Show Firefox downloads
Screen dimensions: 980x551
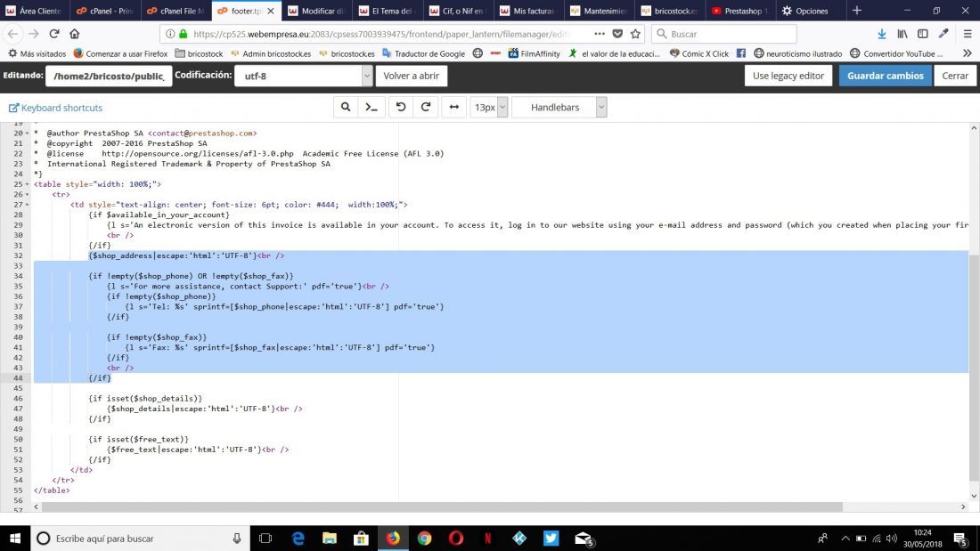click(881, 34)
